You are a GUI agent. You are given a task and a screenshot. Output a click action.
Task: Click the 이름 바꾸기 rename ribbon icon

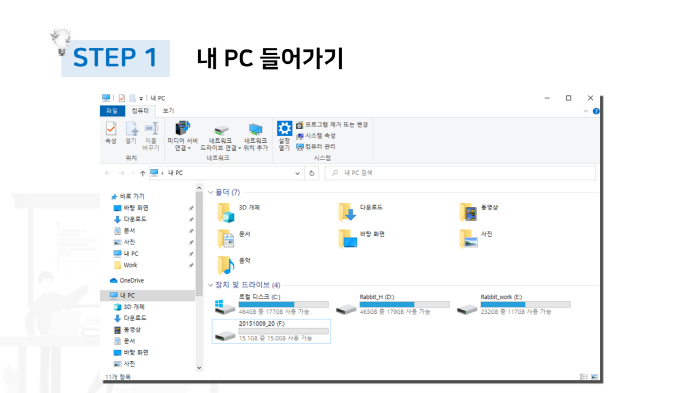151,136
